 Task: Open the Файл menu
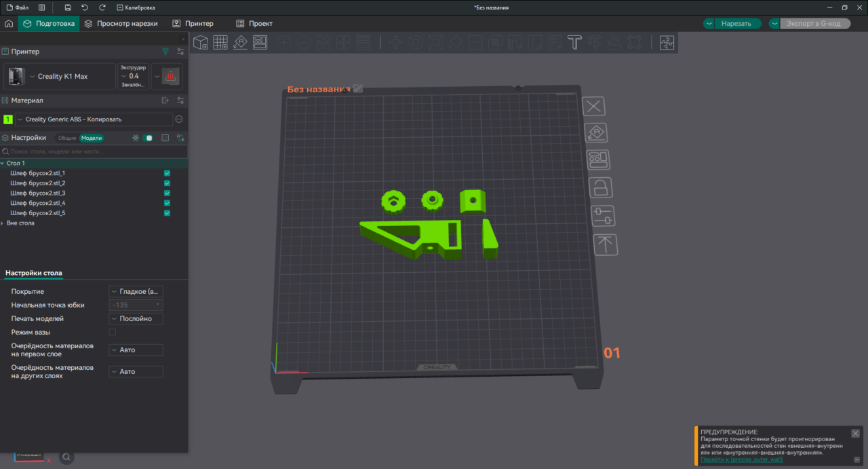pyautogui.click(x=18, y=7)
